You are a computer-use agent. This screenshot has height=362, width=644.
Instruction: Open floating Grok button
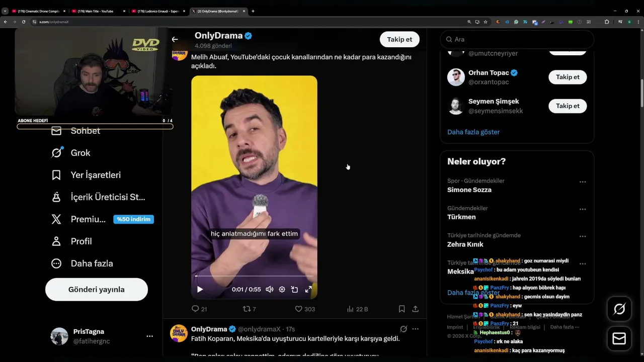coord(619,309)
